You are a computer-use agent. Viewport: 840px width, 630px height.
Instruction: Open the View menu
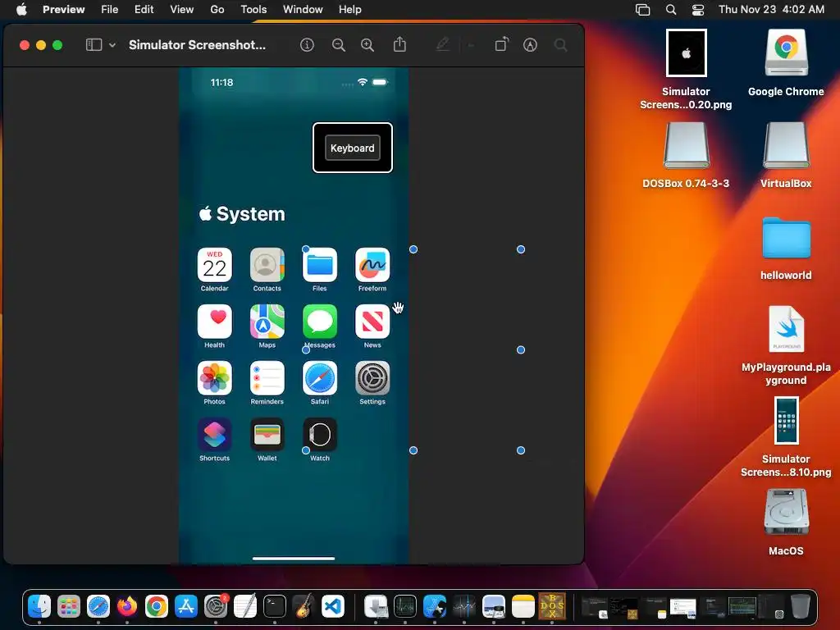182,9
